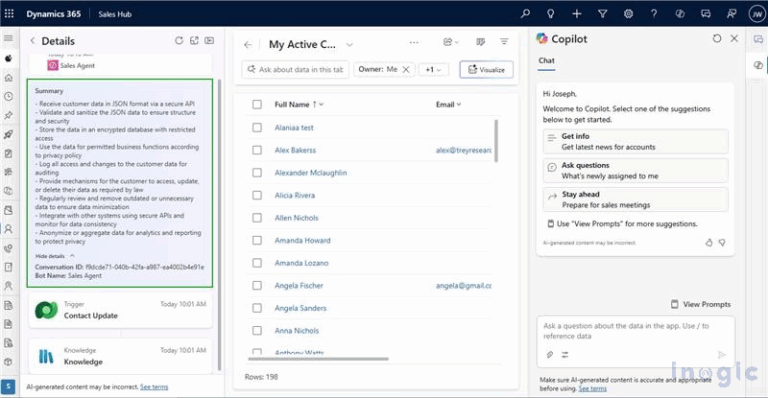Screen dimensions: 768x398
Task: Click the attachment paperclip in Copilot input
Action: pos(550,354)
